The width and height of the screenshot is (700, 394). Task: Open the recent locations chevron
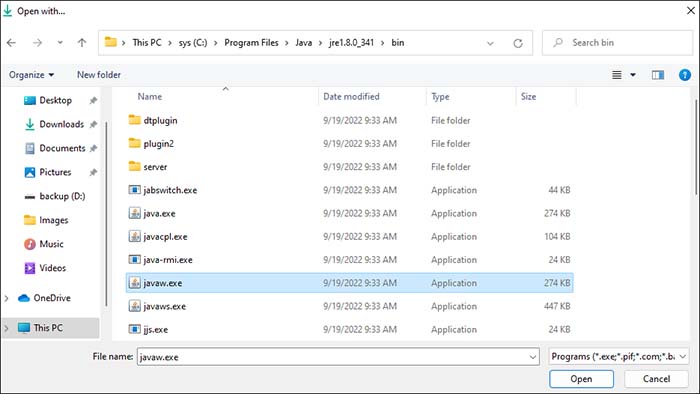(x=60, y=43)
